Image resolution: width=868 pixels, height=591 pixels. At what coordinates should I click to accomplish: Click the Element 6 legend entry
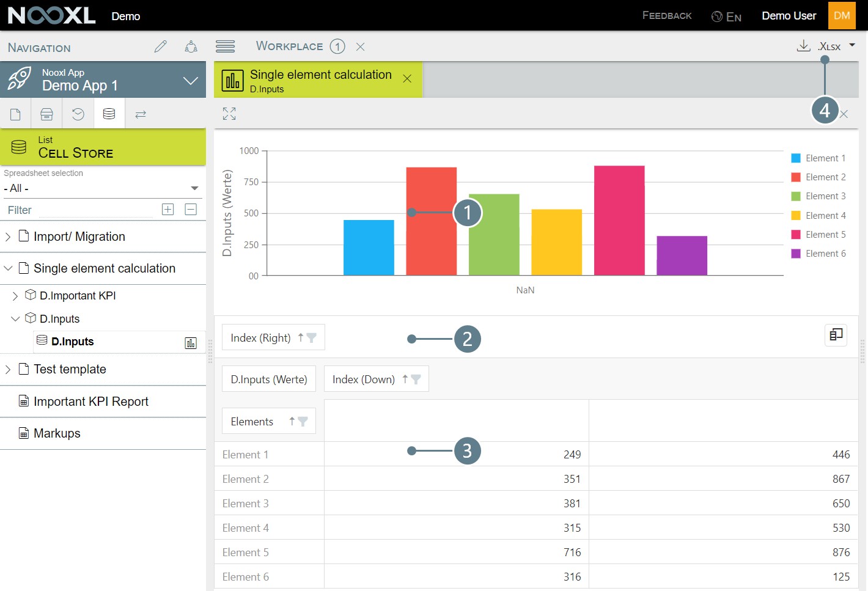pos(818,254)
